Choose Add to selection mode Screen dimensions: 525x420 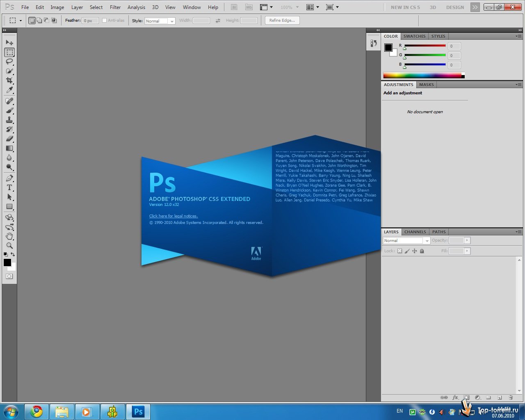(39, 21)
